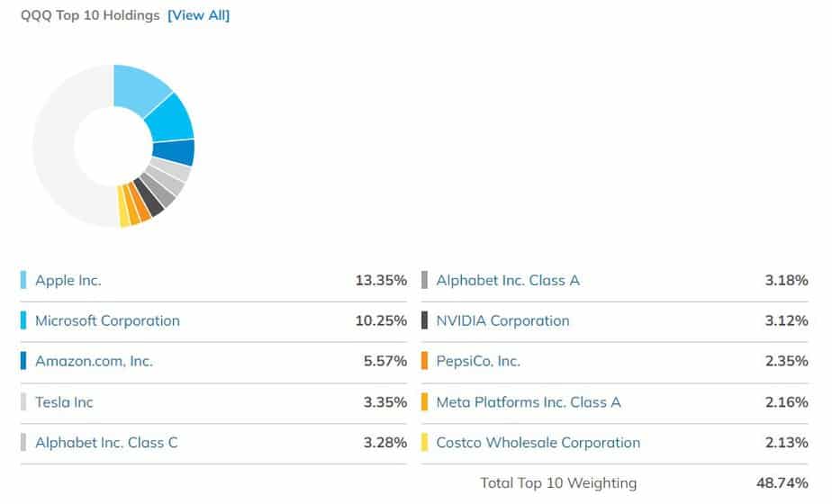Click the yellow swatch beside Costco Wholesale
832x504 pixels.
point(424,442)
